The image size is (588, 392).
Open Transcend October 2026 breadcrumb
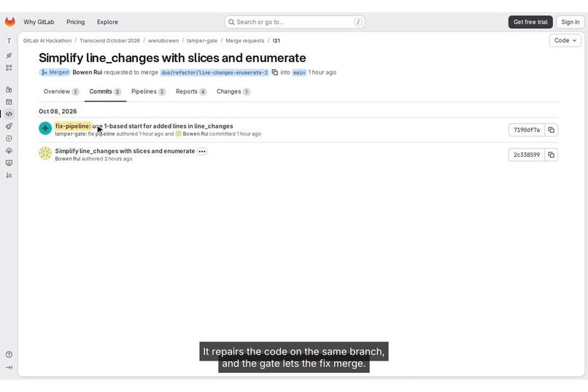point(109,40)
